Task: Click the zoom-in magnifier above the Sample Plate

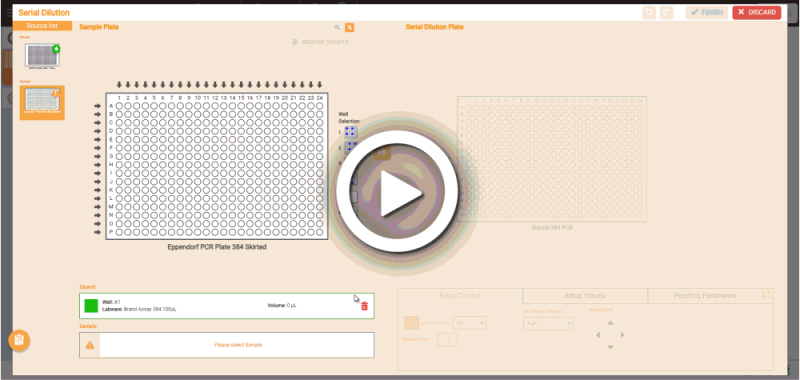Action: pyautogui.click(x=349, y=28)
